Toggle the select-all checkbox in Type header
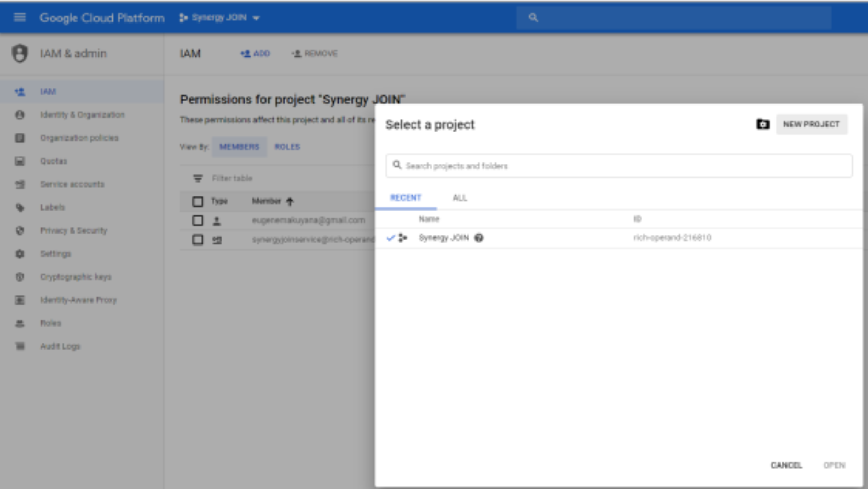 pyautogui.click(x=198, y=202)
